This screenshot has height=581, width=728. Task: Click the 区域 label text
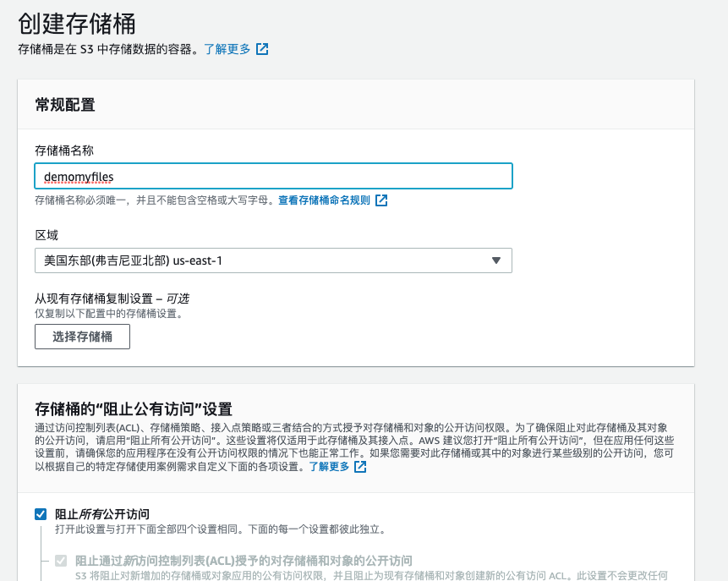[47, 235]
